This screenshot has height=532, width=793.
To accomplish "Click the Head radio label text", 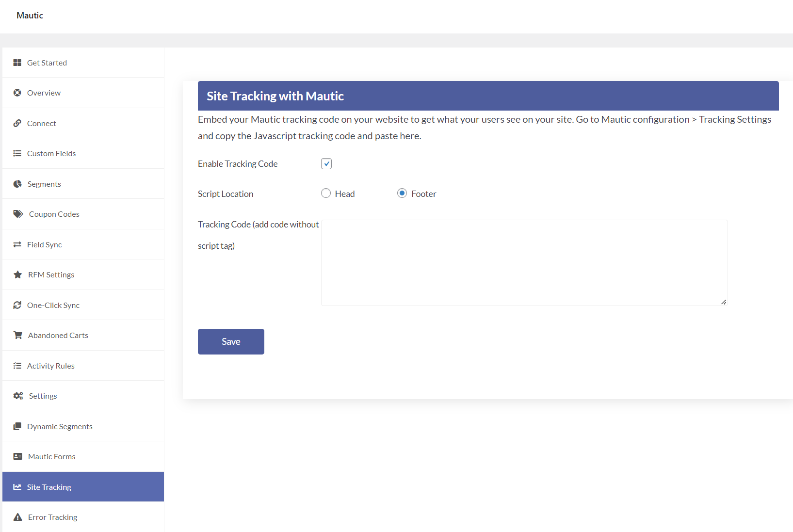I will [345, 194].
